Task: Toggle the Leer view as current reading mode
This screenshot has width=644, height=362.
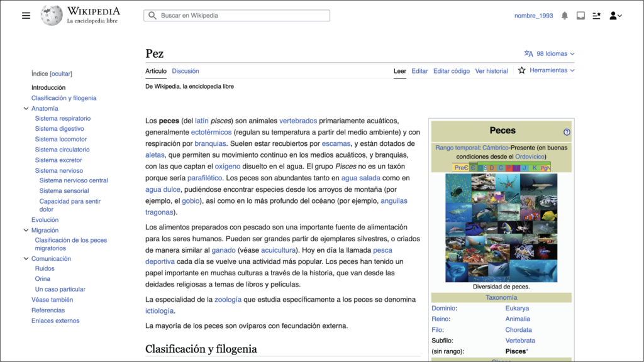Action: (x=400, y=71)
